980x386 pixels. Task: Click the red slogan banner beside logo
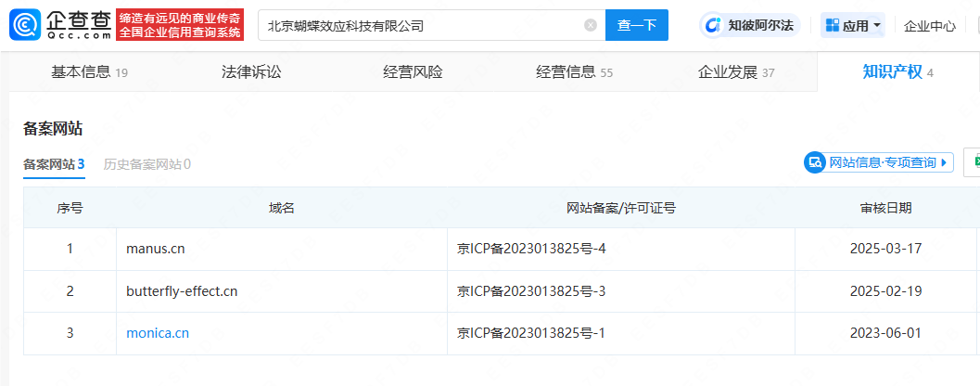click(x=180, y=26)
